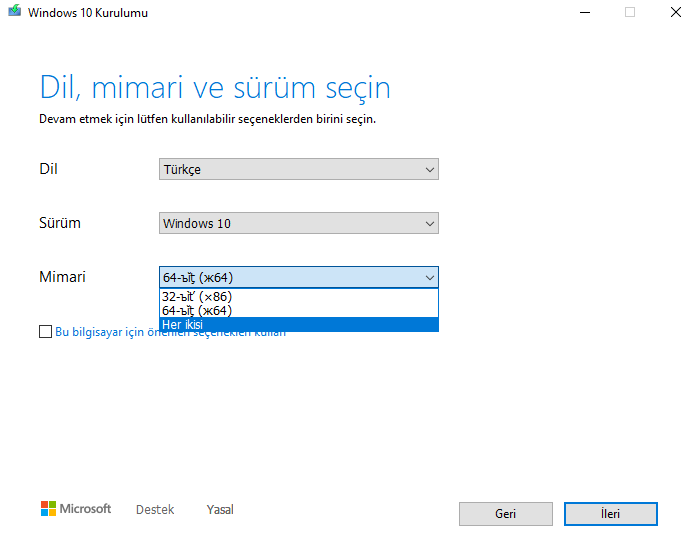Screen dimensions: 698x549
Task: Click the İleri button
Action: (610, 514)
